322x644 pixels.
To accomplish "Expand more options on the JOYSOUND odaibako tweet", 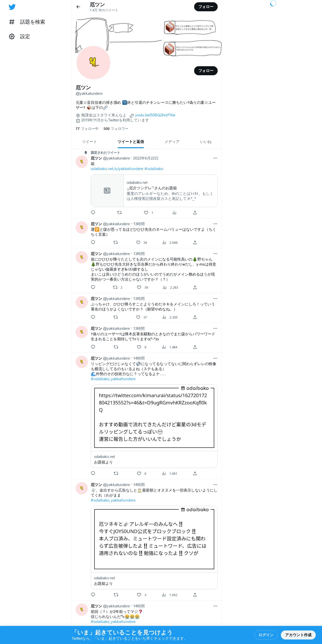I will 215,485.
